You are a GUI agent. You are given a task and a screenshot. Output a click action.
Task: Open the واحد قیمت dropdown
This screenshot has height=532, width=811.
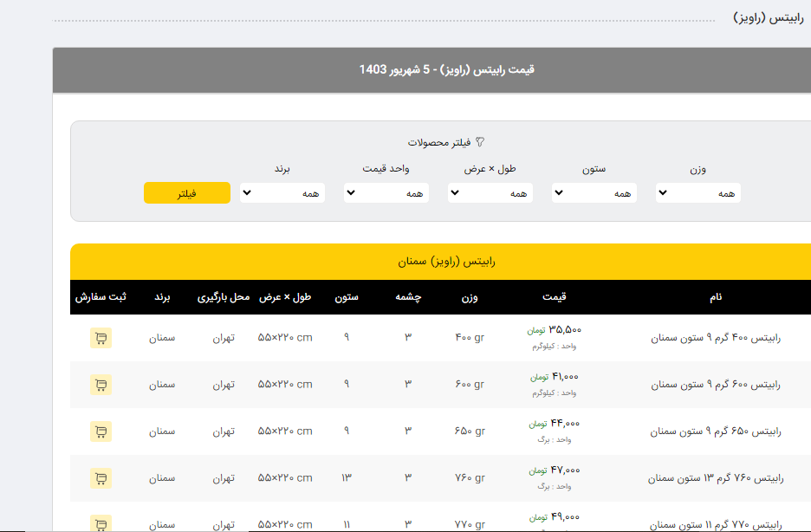386,192
